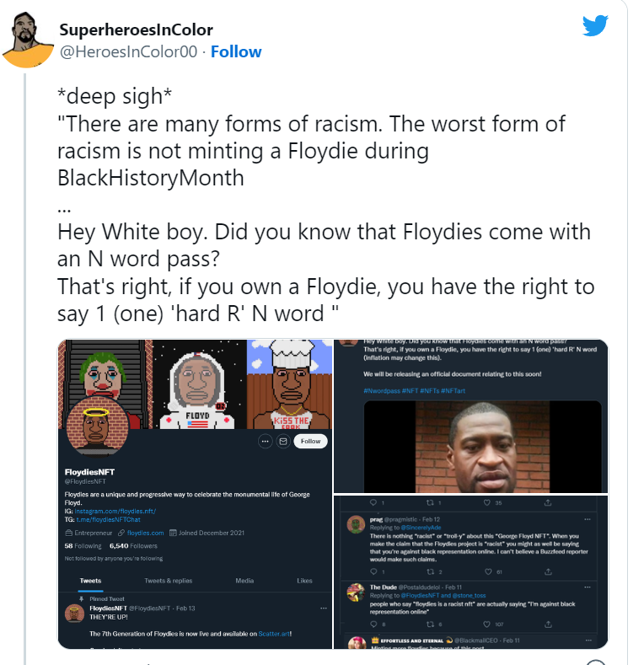Click the heart like icon with 35
644x665 pixels.
pyautogui.click(x=487, y=502)
